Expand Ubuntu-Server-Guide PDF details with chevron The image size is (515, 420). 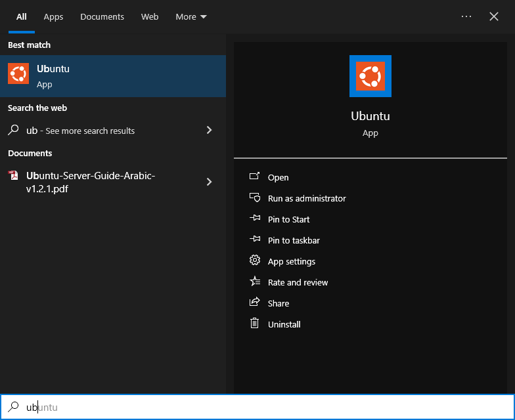click(x=209, y=182)
